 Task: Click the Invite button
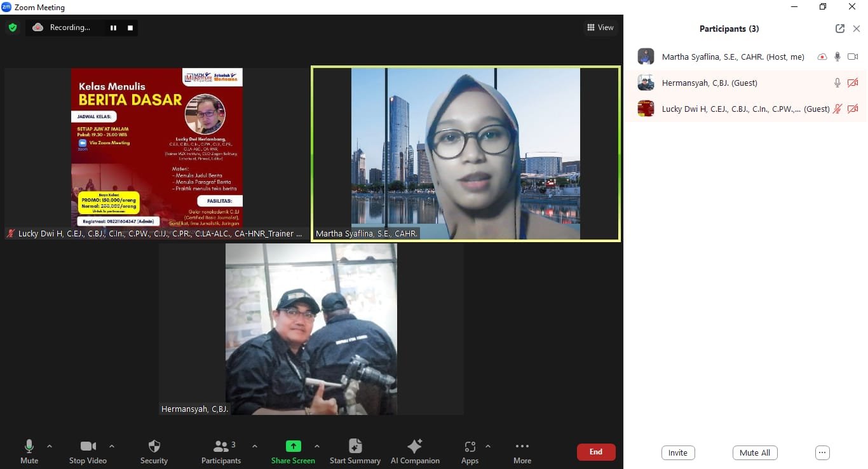pyautogui.click(x=678, y=452)
